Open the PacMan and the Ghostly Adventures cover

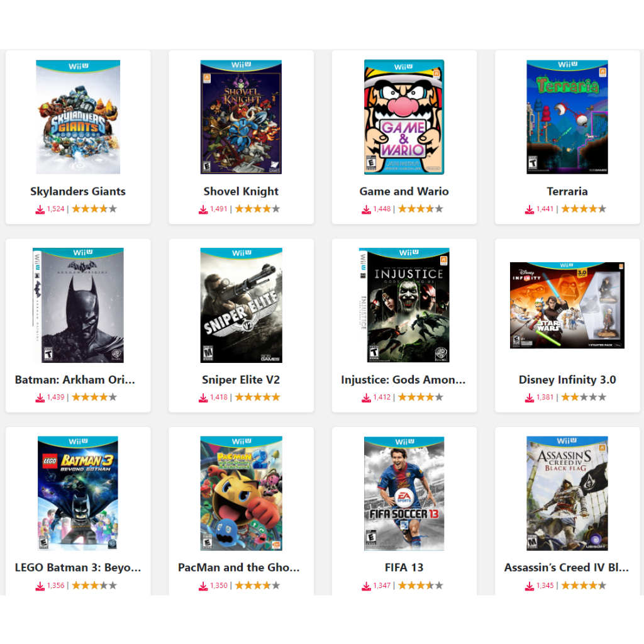pyautogui.click(x=241, y=493)
